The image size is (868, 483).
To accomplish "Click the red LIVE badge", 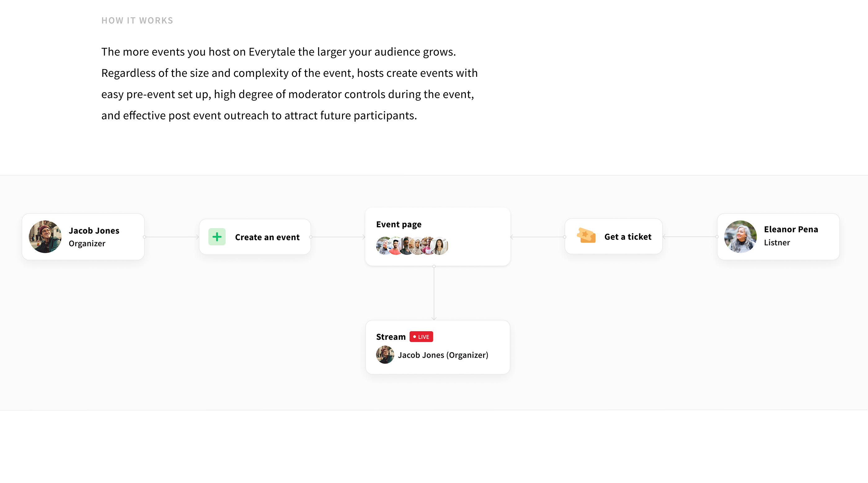I will point(421,336).
